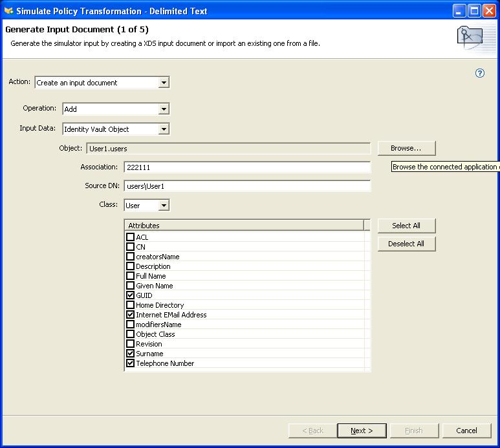
Task: Maximize the Simulate Policy Transformation window
Action: pos(474,11)
